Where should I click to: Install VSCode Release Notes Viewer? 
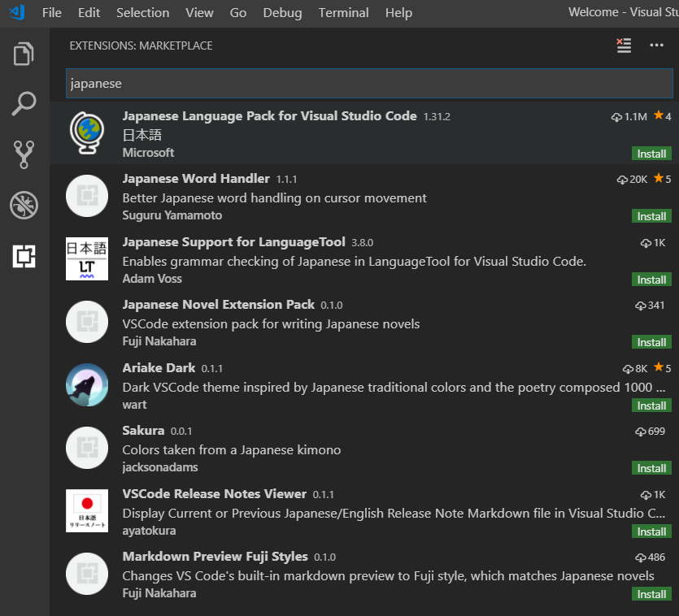pos(651,531)
